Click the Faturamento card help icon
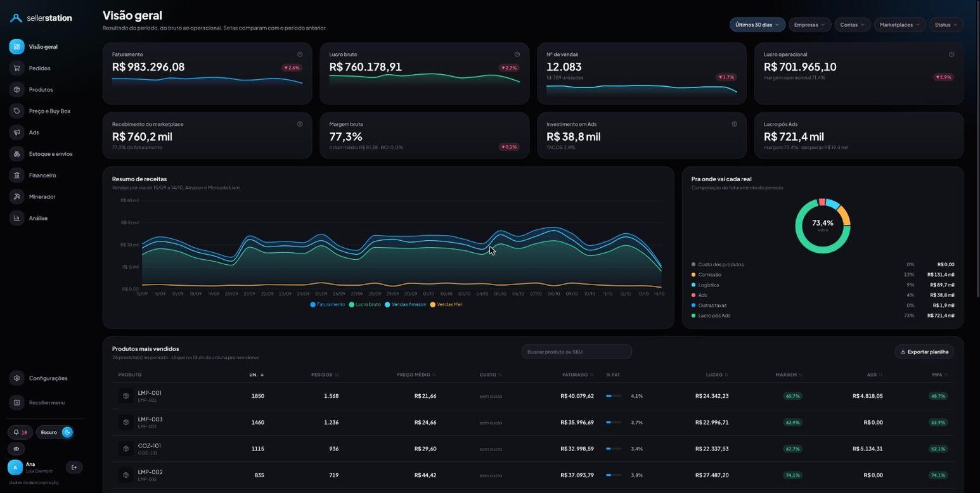 [x=300, y=54]
